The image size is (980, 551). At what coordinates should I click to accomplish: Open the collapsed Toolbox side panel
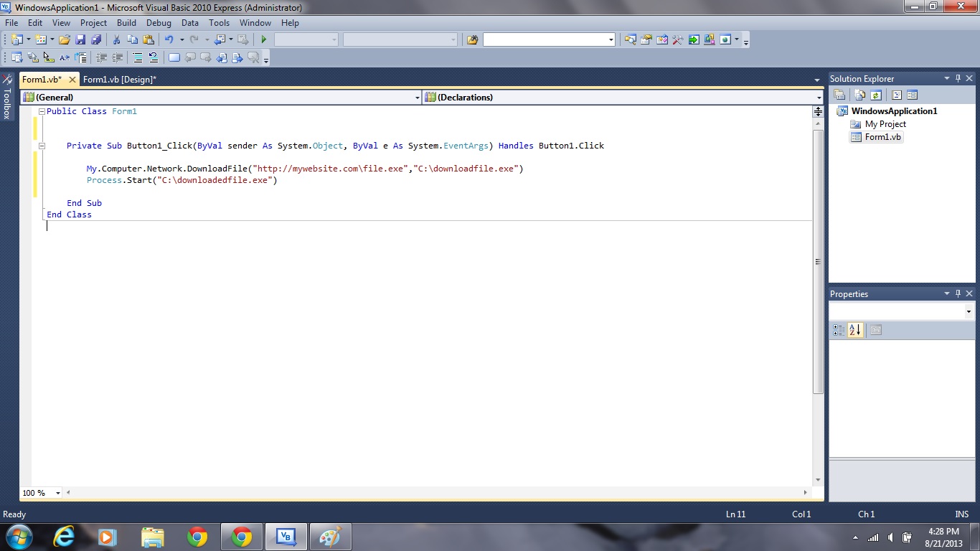click(7, 95)
